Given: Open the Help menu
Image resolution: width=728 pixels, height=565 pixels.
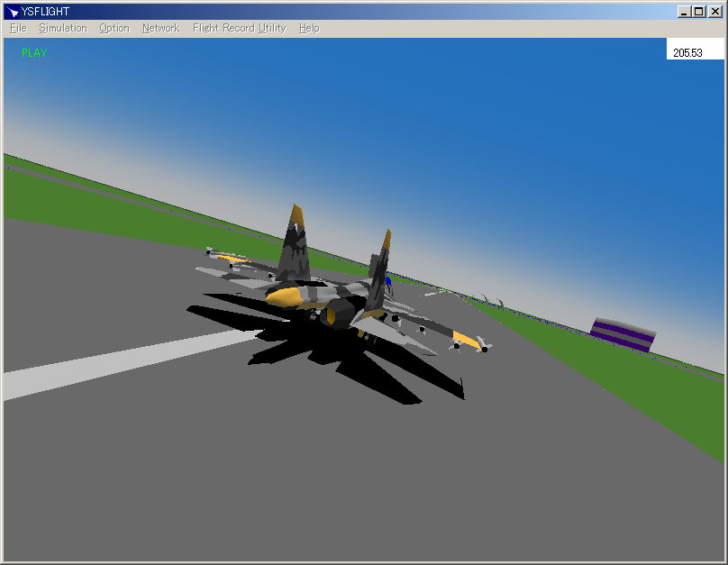Looking at the screenshot, I should pyautogui.click(x=309, y=28).
